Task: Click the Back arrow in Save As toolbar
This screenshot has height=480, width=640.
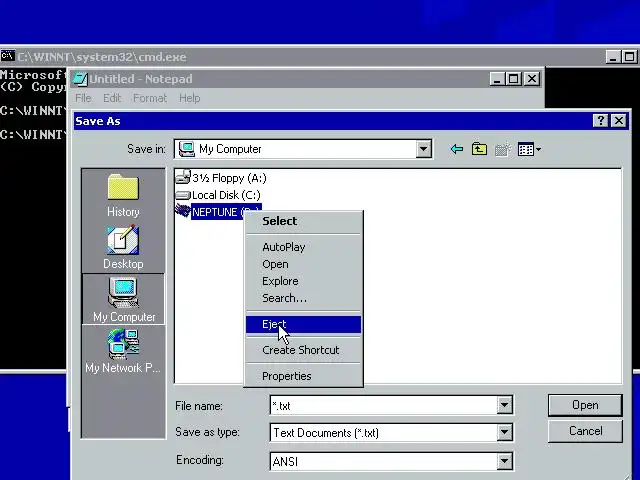Action: (457, 149)
